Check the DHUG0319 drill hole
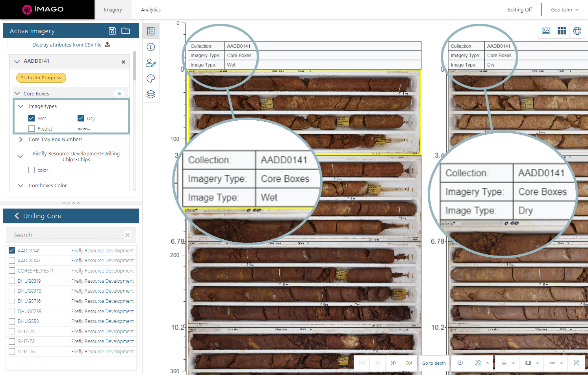Screen dimensions: 588x375 click(x=12, y=281)
